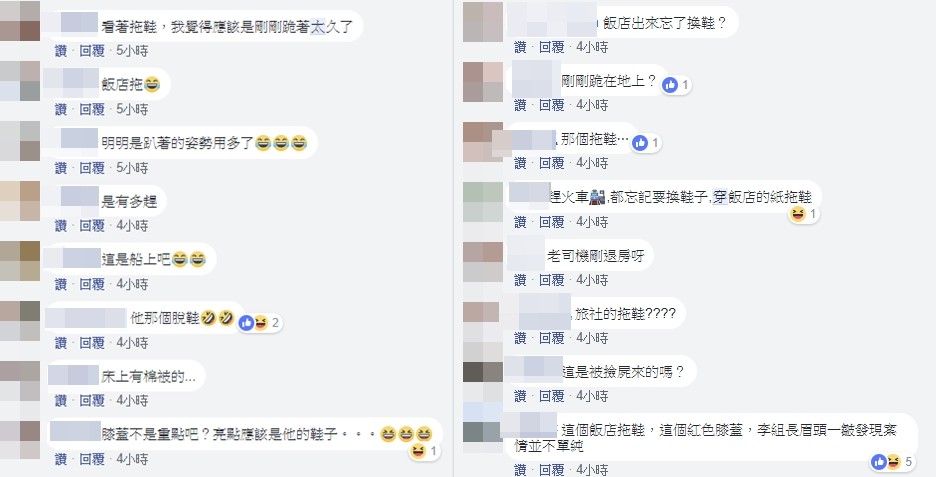Reply to the 床上有棉被的 comment
The image size is (936, 477).
pos(92,400)
